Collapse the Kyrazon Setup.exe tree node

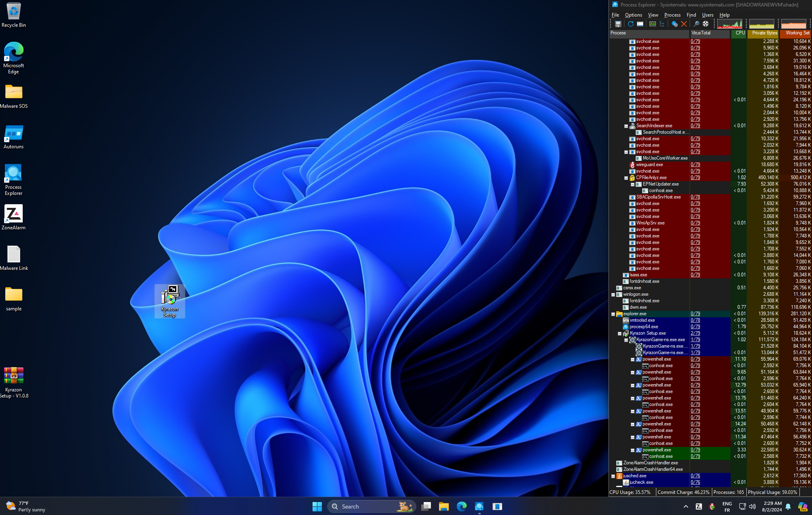tap(619, 333)
